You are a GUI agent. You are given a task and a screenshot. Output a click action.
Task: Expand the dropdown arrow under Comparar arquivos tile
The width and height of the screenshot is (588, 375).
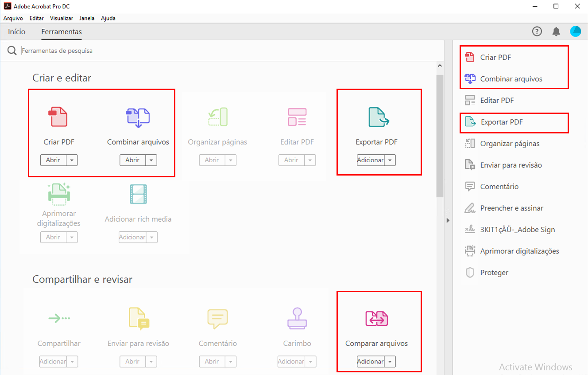click(390, 362)
